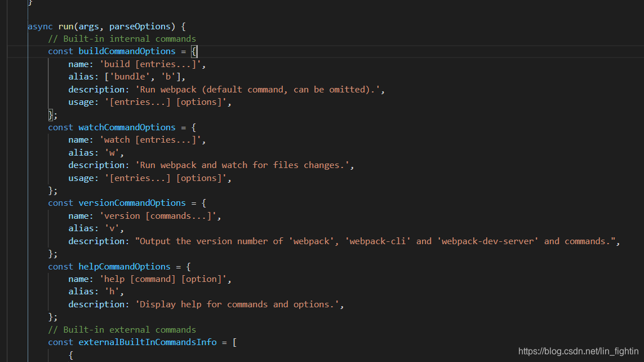
Task: Select the 'externalBuiltInCommandsInfo' variable name
Action: click(148, 342)
